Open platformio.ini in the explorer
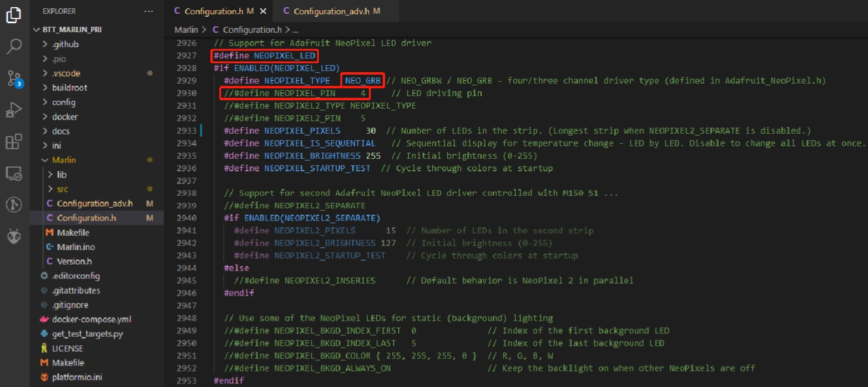This screenshot has width=868, height=387. [x=77, y=377]
